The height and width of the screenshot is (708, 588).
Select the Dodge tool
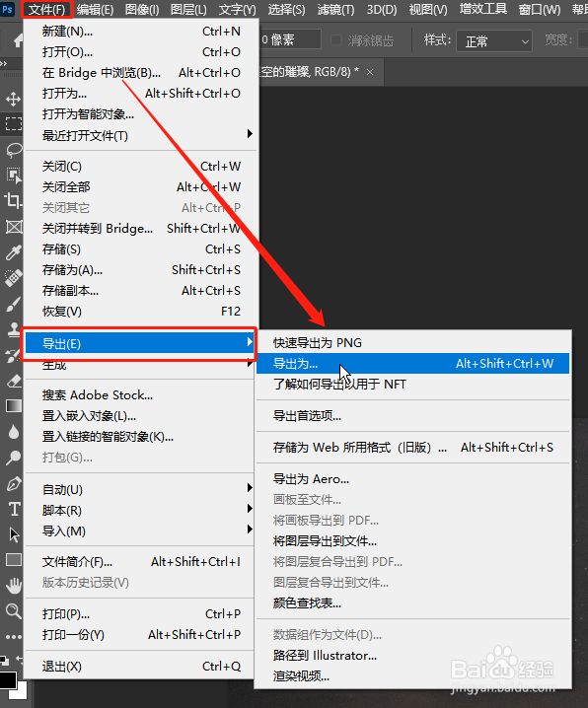[x=14, y=458]
